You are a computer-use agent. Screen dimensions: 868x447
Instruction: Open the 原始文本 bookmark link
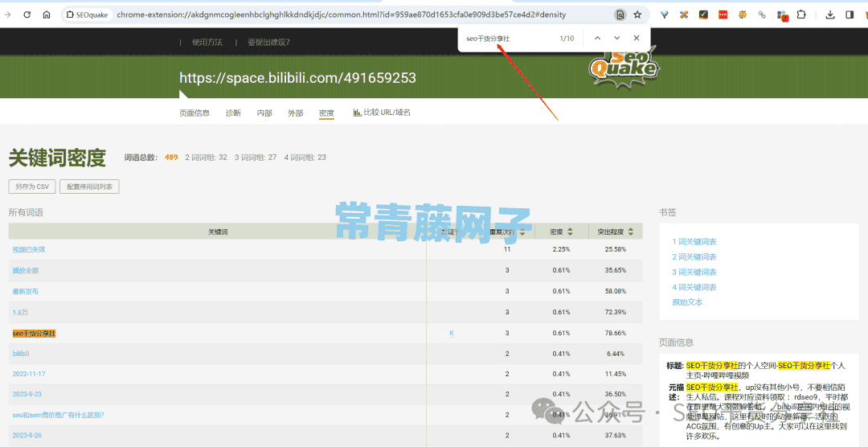coord(687,302)
